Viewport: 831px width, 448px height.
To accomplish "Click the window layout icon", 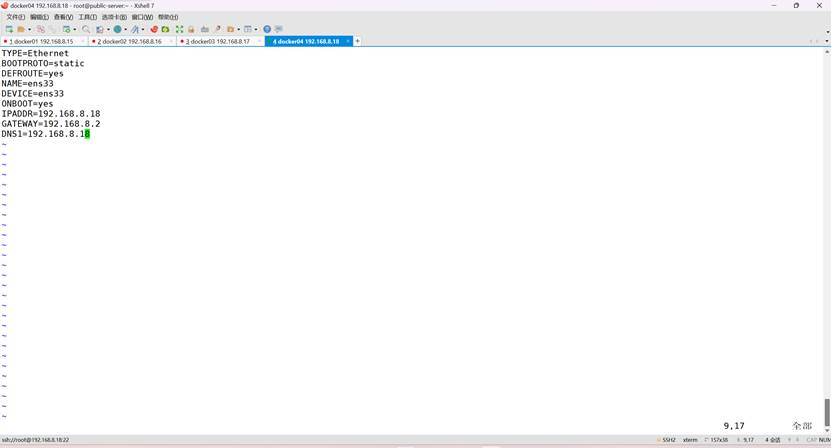I will click(247, 29).
